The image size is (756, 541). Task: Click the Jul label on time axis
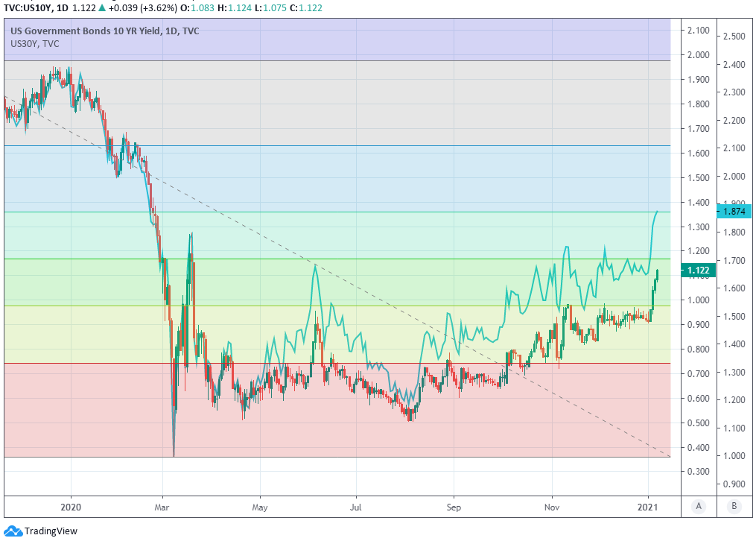tap(356, 507)
